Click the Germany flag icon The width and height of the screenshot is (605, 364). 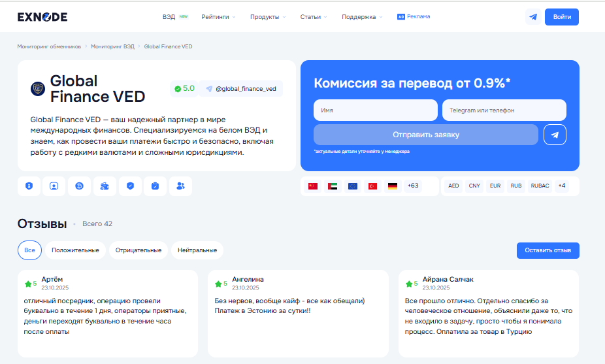pos(393,186)
